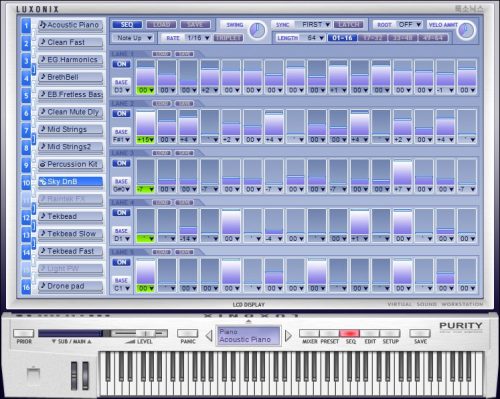Open Lane 5 BASE C1 dropdown
Screen dimensions: 500x399
tap(122, 288)
